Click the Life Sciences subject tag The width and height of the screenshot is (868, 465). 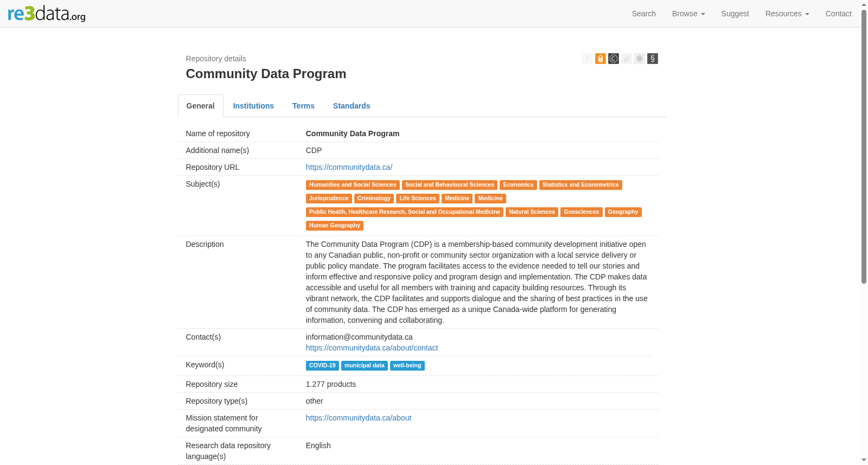[x=418, y=199]
